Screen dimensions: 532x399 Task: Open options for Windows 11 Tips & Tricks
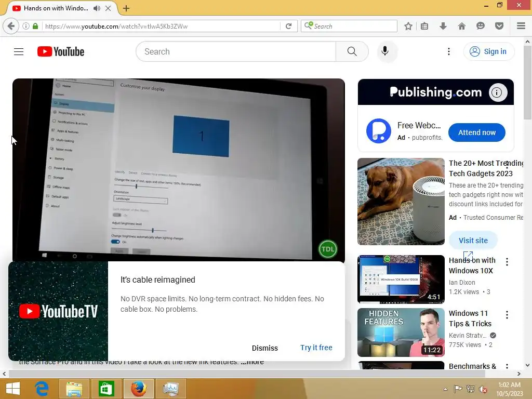[x=507, y=315]
